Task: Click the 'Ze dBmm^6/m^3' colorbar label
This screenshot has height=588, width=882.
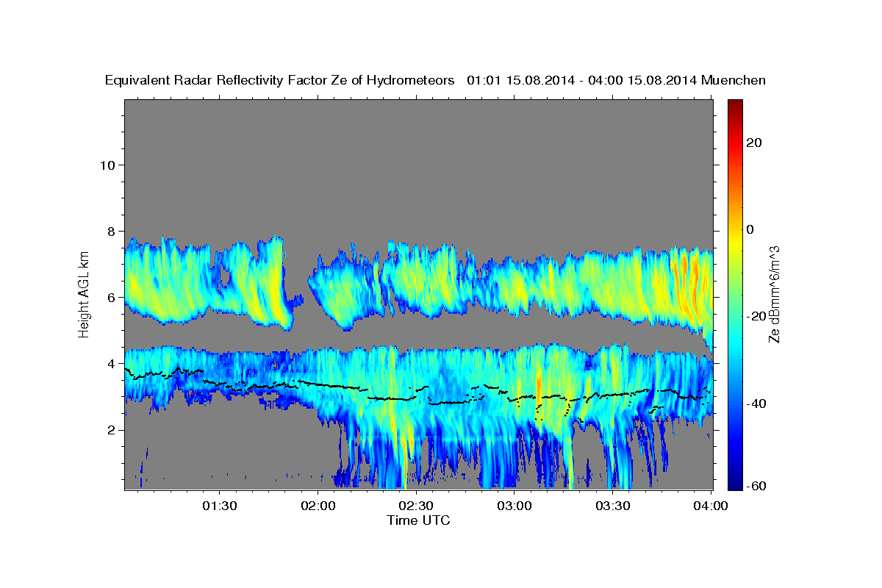Action: tap(774, 294)
